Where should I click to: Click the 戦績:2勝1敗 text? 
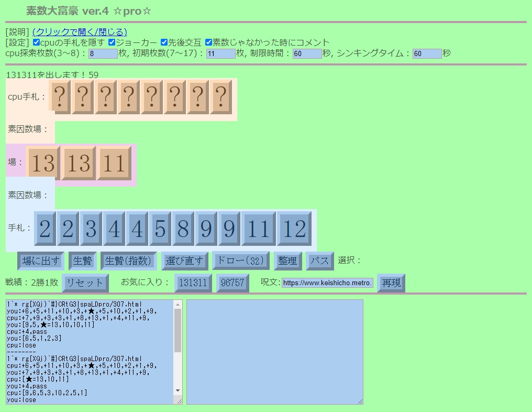(32, 283)
